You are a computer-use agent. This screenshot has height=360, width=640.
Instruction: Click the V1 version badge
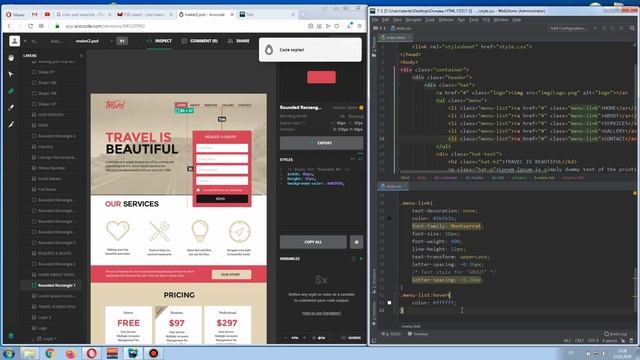[x=122, y=41]
